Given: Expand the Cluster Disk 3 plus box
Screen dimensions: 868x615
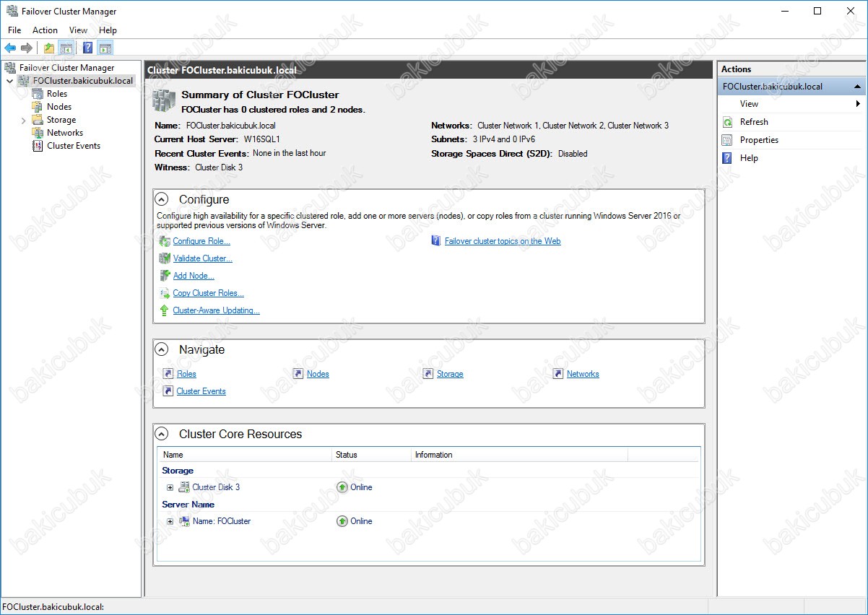Looking at the screenshot, I should 170,487.
